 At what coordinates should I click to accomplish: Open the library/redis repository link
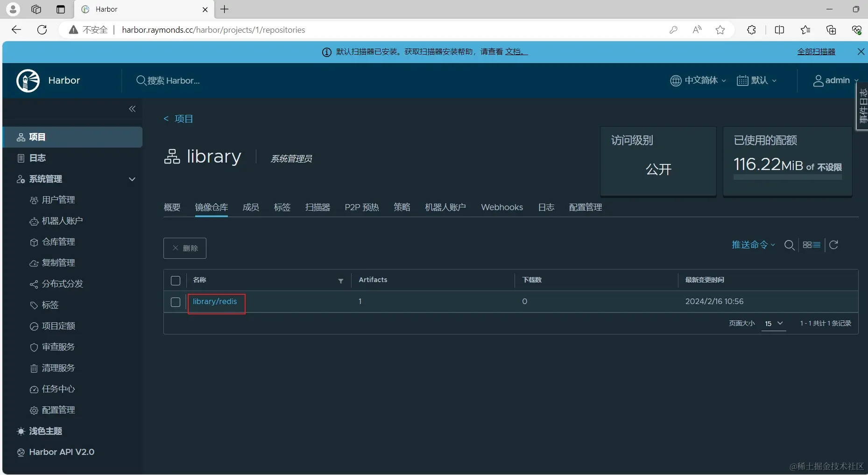click(x=215, y=302)
